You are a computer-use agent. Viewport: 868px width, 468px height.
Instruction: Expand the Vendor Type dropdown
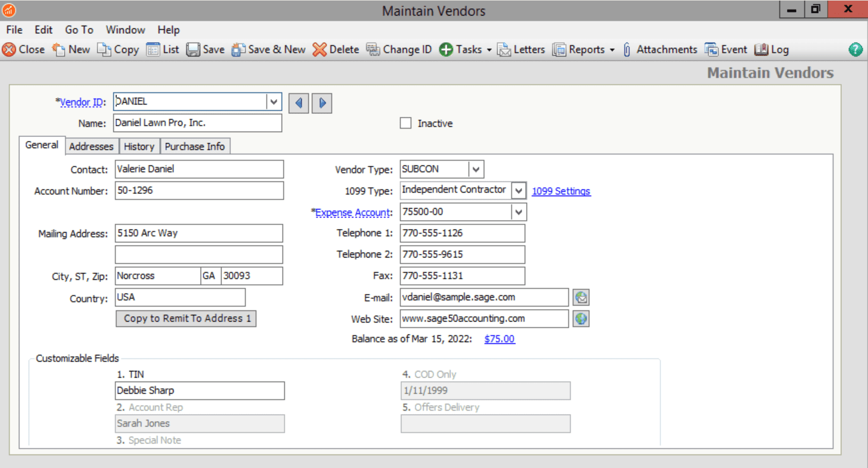click(x=476, y=169)
